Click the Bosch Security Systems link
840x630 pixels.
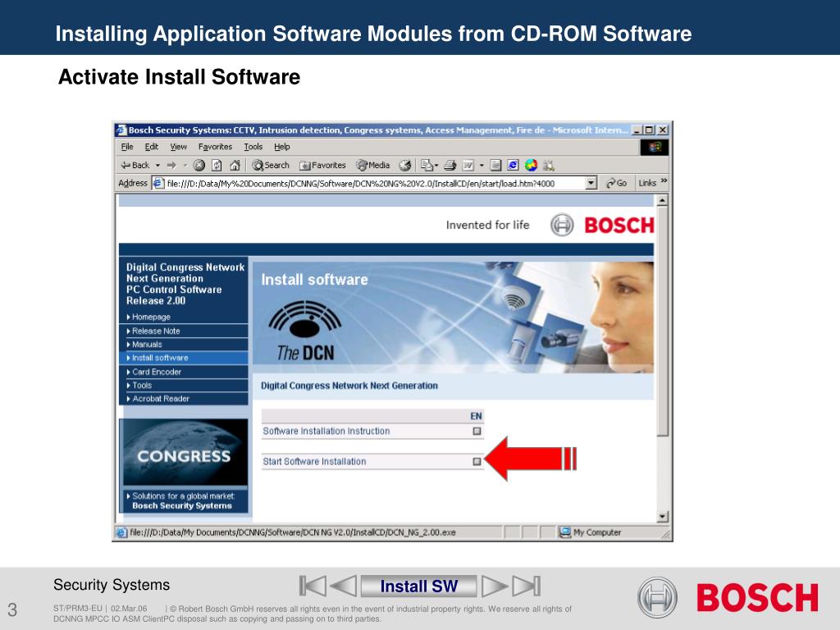[x=182, y=505]
